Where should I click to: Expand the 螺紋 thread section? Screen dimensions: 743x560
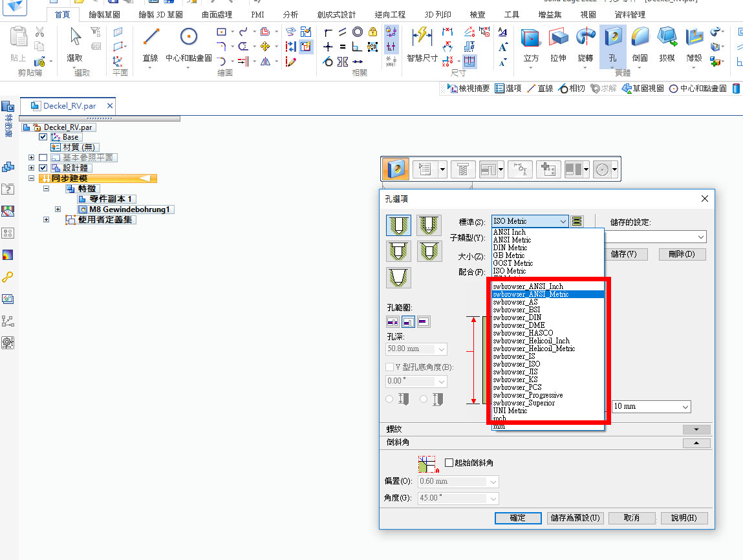click(x=696, y=429)
